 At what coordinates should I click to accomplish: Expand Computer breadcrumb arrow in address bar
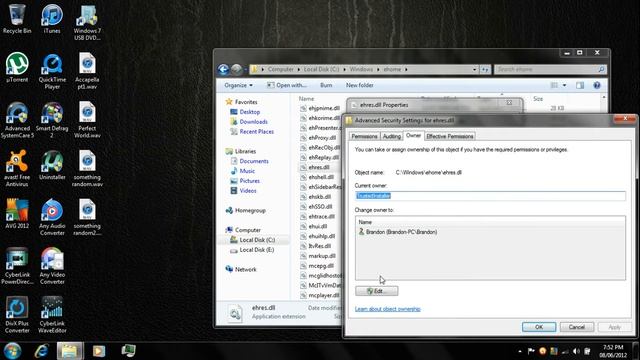coord(298,69)
